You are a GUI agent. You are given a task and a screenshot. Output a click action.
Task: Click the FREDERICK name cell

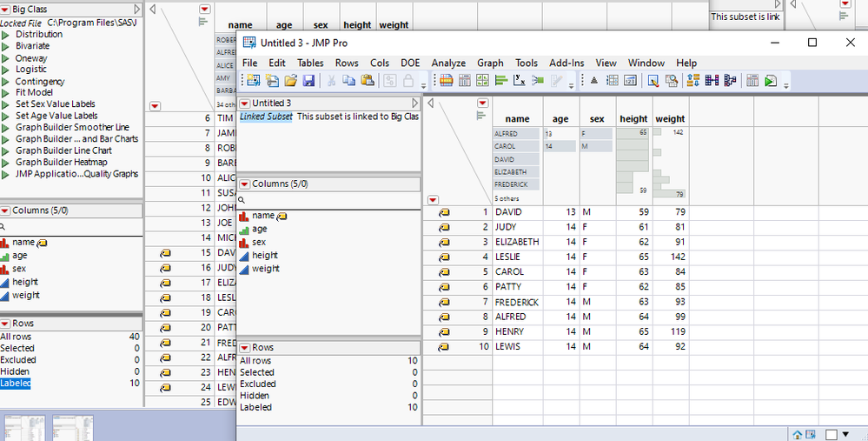pos(517,302)
